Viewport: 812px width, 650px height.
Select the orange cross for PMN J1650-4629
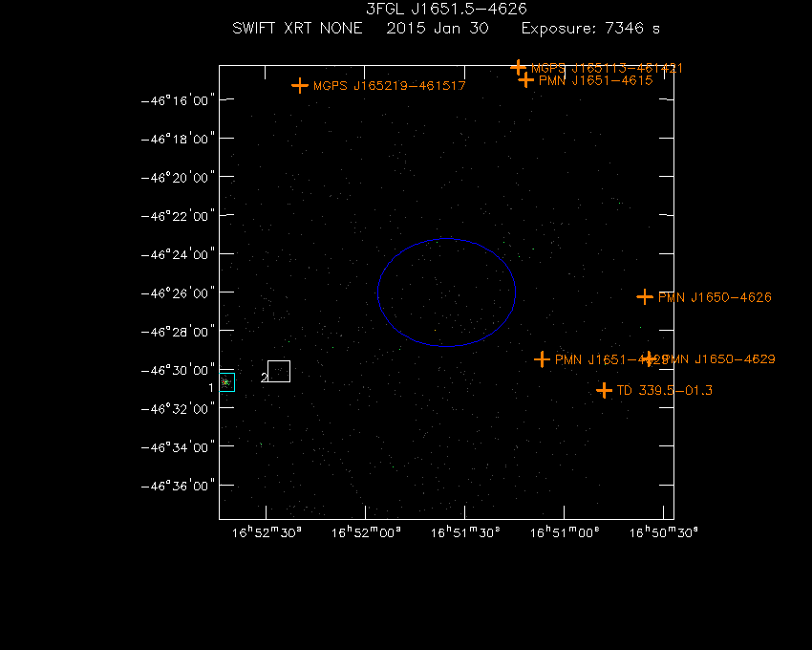(x=649, y=358)
